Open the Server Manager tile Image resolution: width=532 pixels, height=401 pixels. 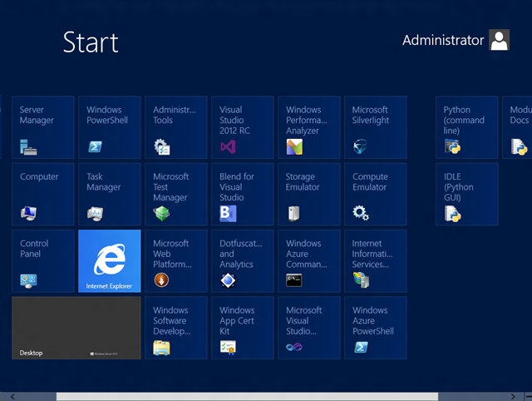click(43, 127)
